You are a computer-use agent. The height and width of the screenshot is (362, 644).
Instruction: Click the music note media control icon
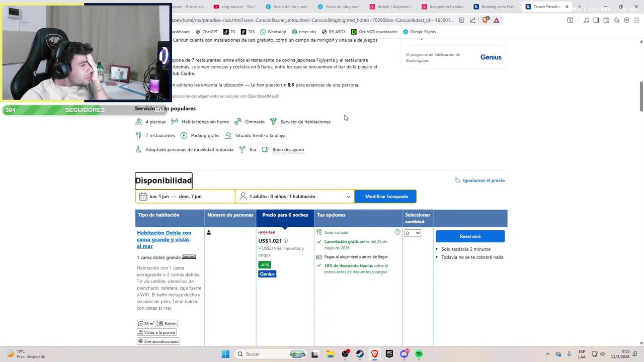(586, 20)
